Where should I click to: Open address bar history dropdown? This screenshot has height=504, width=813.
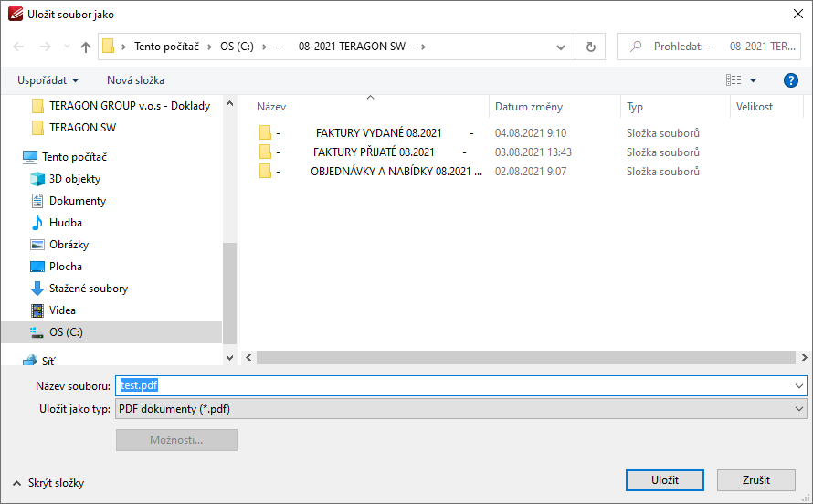[x=561, y=47]
